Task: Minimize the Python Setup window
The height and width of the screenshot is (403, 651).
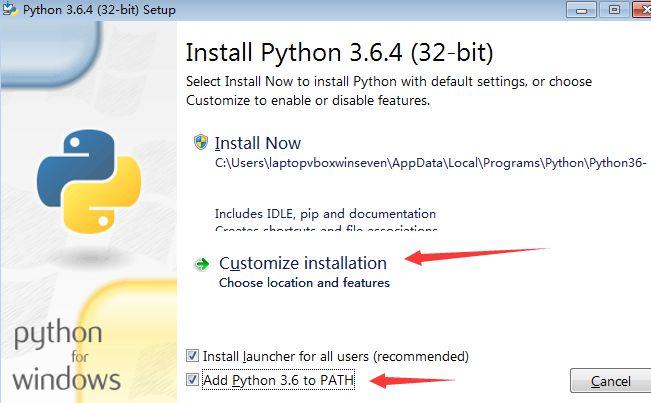Action: pyautogui.click(x=582, y=9)
